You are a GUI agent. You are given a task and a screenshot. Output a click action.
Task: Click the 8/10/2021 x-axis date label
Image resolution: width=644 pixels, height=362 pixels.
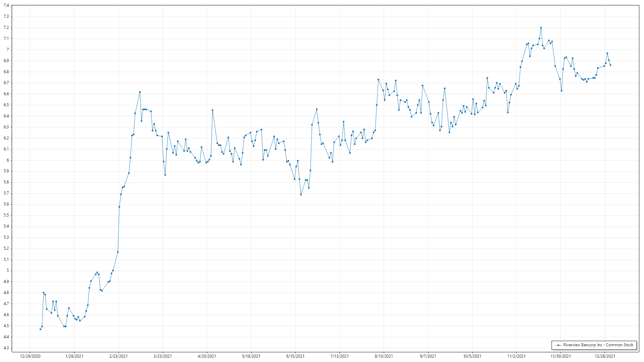pos(384,356)
